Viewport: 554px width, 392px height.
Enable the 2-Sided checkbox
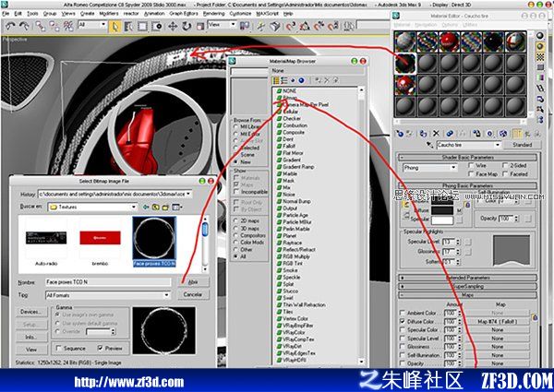point(505,165)
